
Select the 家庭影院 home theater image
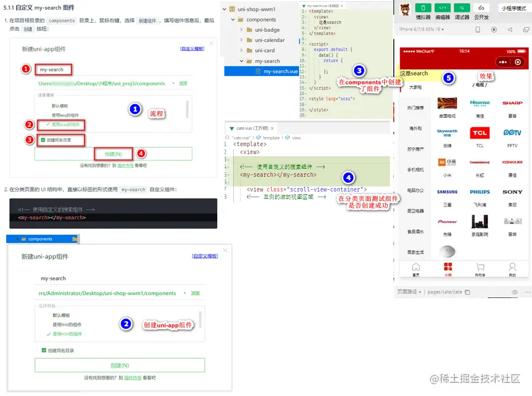pyautogui.click(x=480, y=222)
